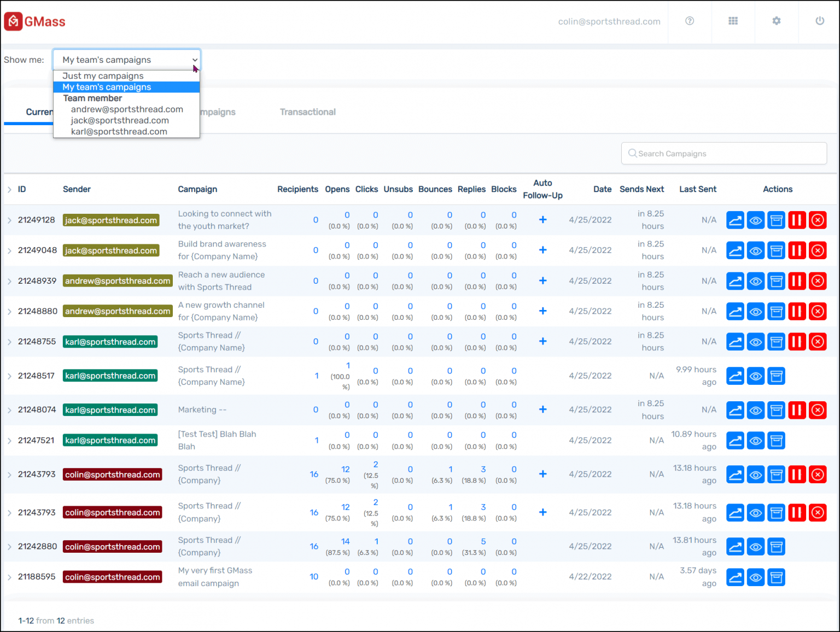Click the eye preview icon for campaign 21188595

(755, 577)
